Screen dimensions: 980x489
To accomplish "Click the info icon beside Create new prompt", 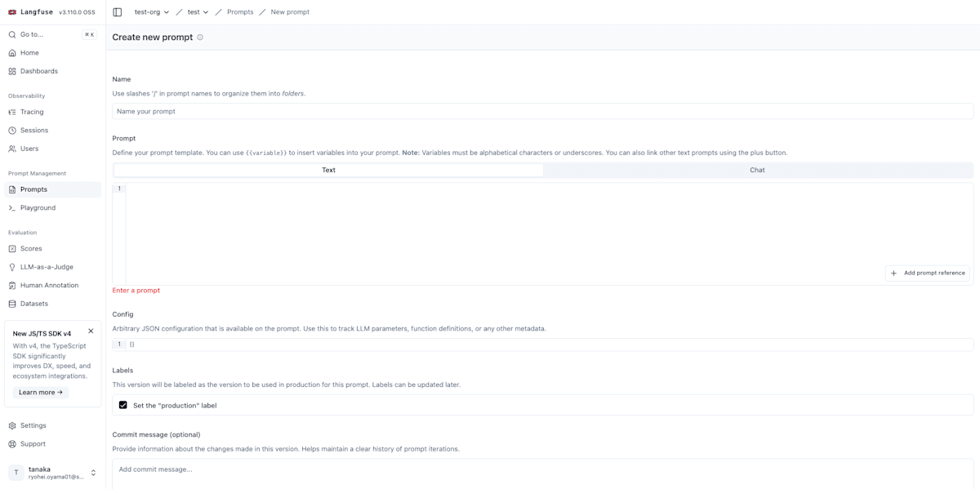I will click(x=200, y=38).
